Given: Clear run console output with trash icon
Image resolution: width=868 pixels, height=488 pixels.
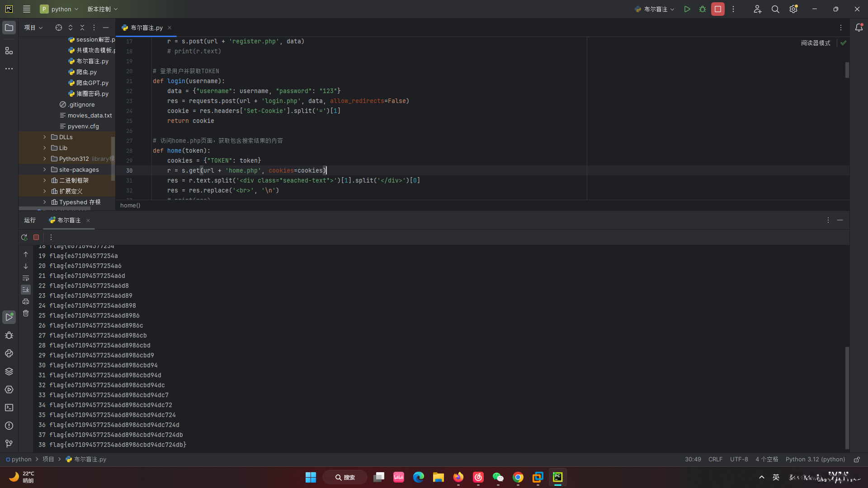Looking at the screenshot, I should [26, 313].
